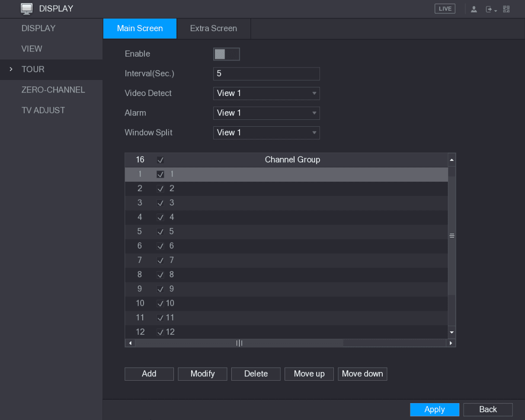This screenshot has height=420, width=525.
Task: Uncheck channel group 4 checkbox
Action: click(160, 217)
